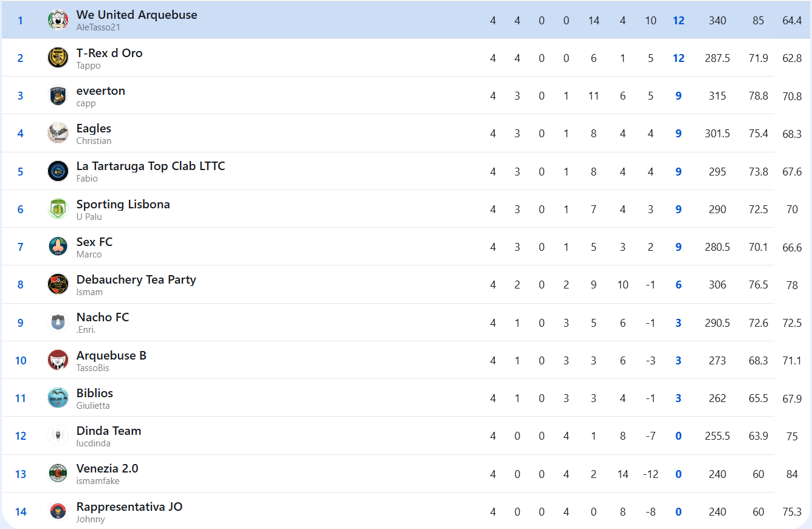The height and width of the screenshot is (529, 812).
Task: Select the Nacho FC shield icon
Action: (x=58, y=323)
